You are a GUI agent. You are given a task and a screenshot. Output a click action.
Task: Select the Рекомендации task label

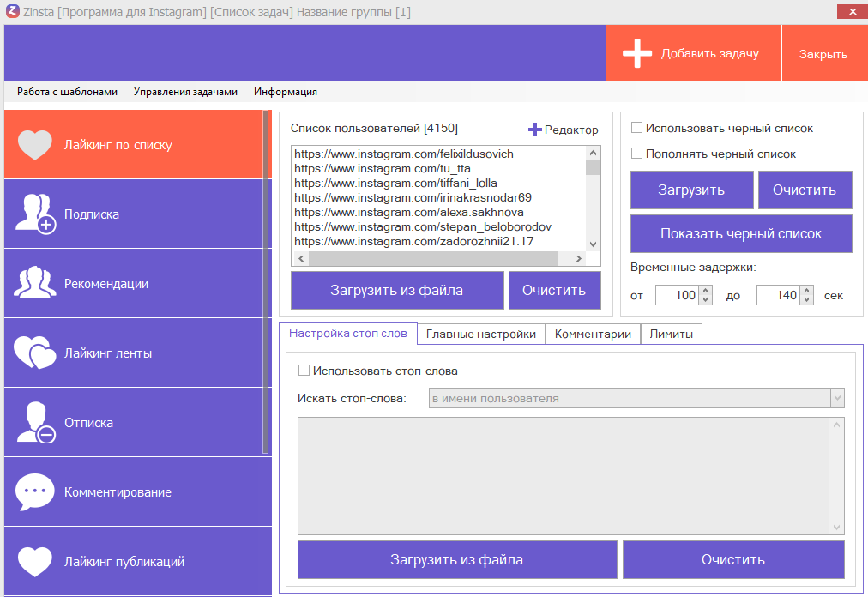(x=106, y=284)
